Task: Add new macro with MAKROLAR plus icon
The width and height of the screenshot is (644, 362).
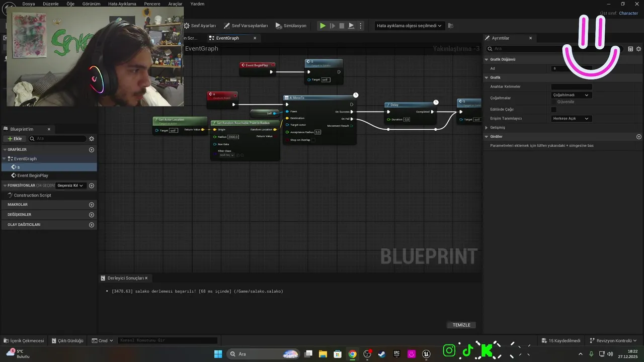Action: [92, 205]
